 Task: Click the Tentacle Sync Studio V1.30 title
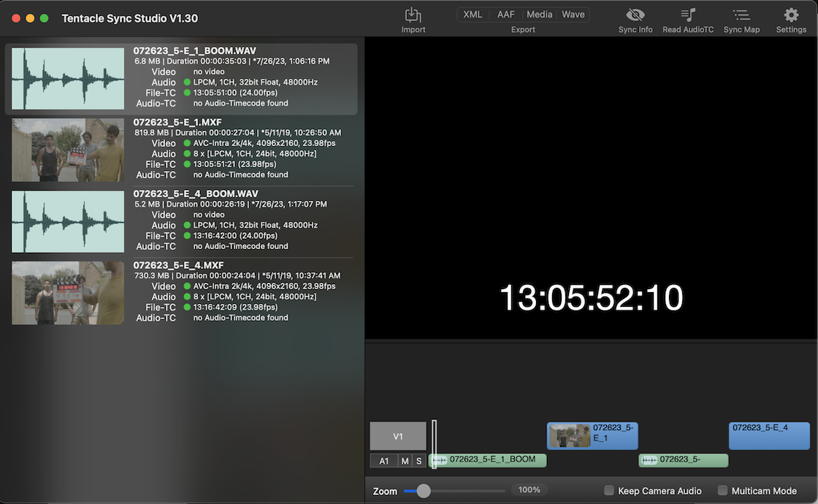pos(130,18)
